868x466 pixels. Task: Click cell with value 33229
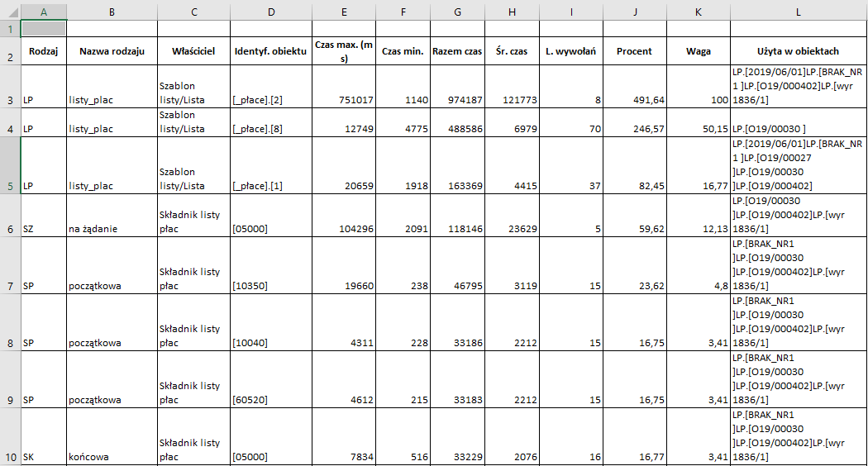click(x=457, y=436)
